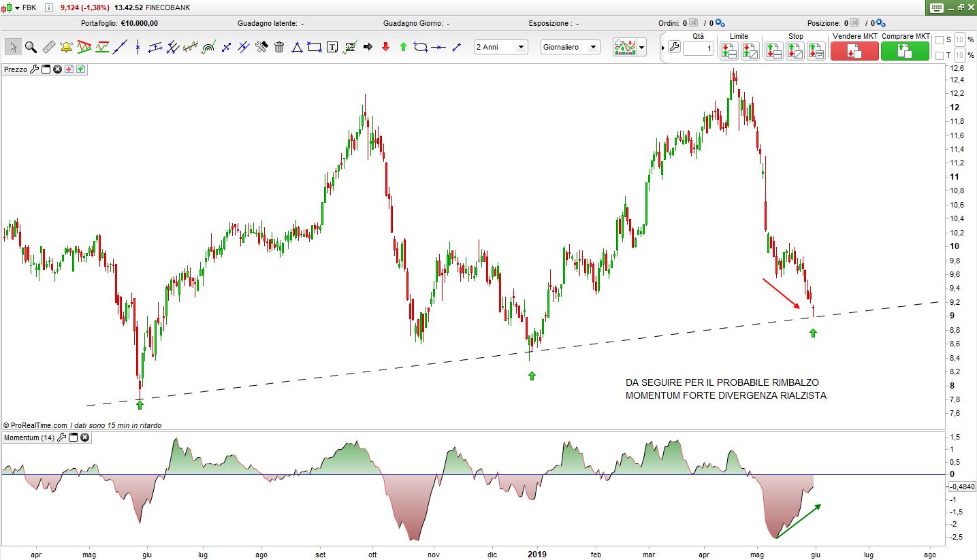Close the Momentum indicator panel
977x560 pixels.
tap(85, 438)
